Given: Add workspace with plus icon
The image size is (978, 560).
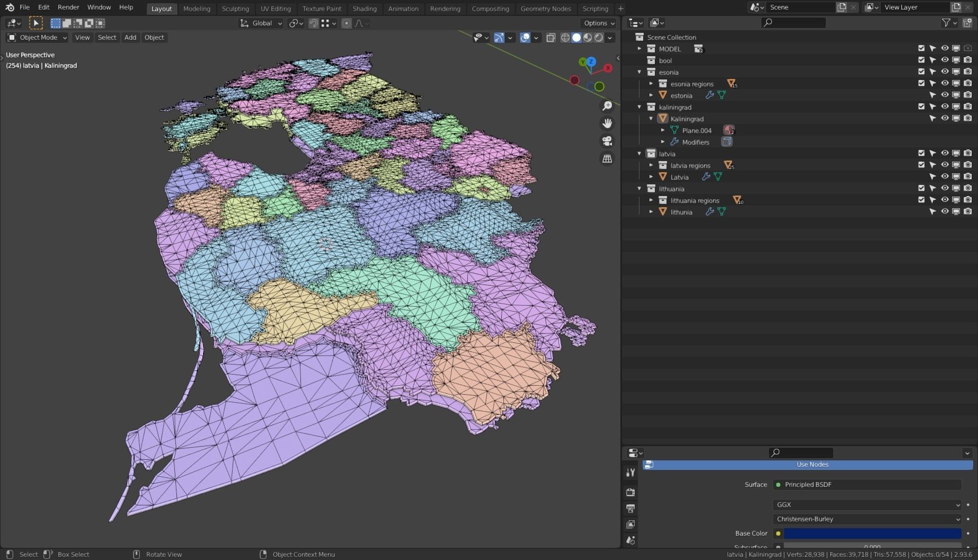Looking at the screenshot, I should point(620,8).
